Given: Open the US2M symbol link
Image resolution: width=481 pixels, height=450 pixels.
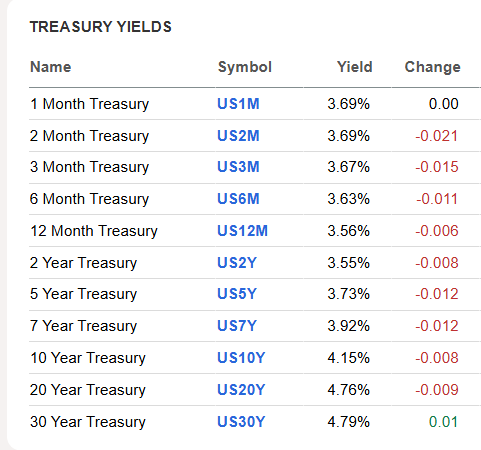Looking at the screenshot, I should point(238,136).
